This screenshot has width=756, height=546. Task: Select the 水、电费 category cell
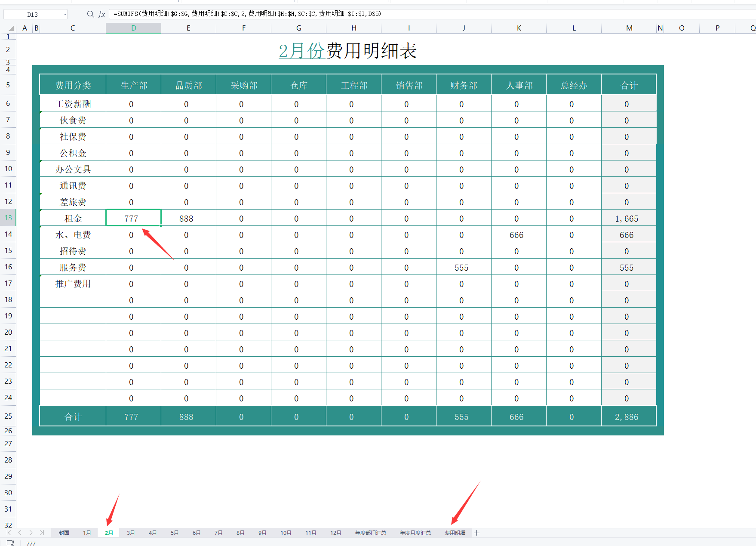click(73, 234)
